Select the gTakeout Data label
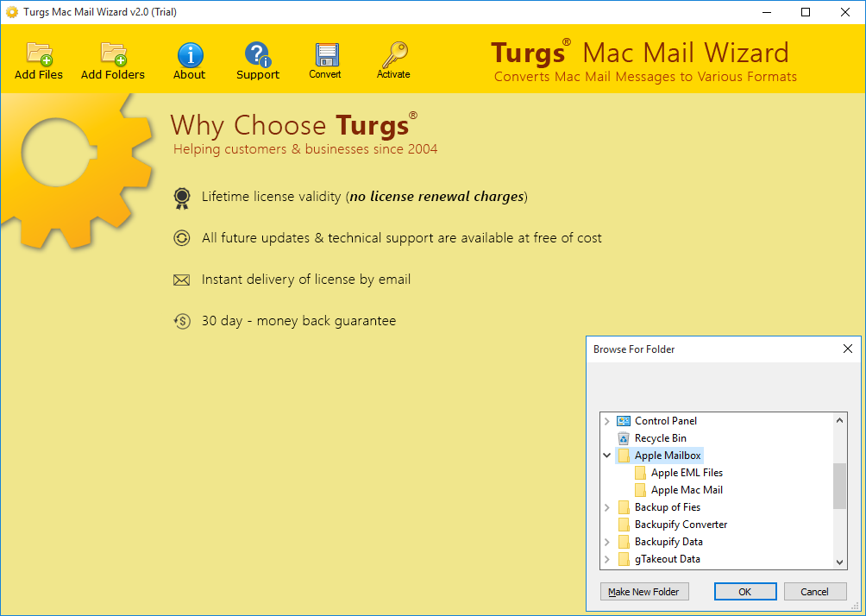The width and height of the screenshot is (866, 616). point(667,558)
